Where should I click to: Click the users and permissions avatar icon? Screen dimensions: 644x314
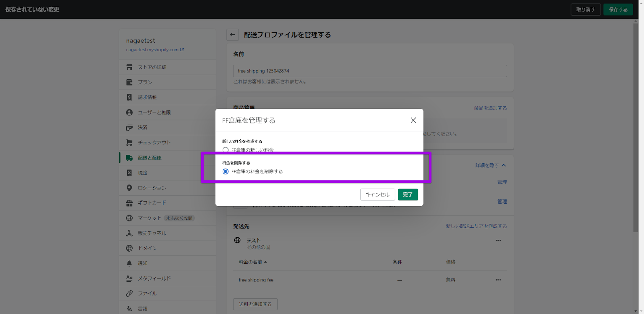129,112
